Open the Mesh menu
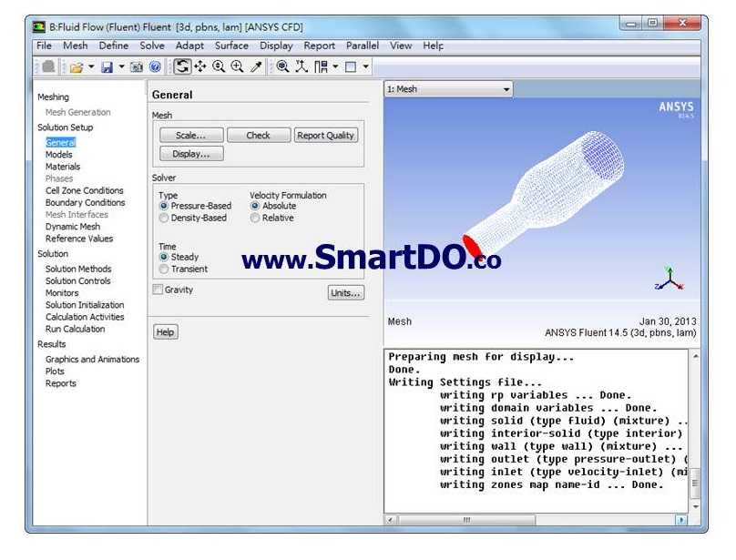 pos(75,46)
